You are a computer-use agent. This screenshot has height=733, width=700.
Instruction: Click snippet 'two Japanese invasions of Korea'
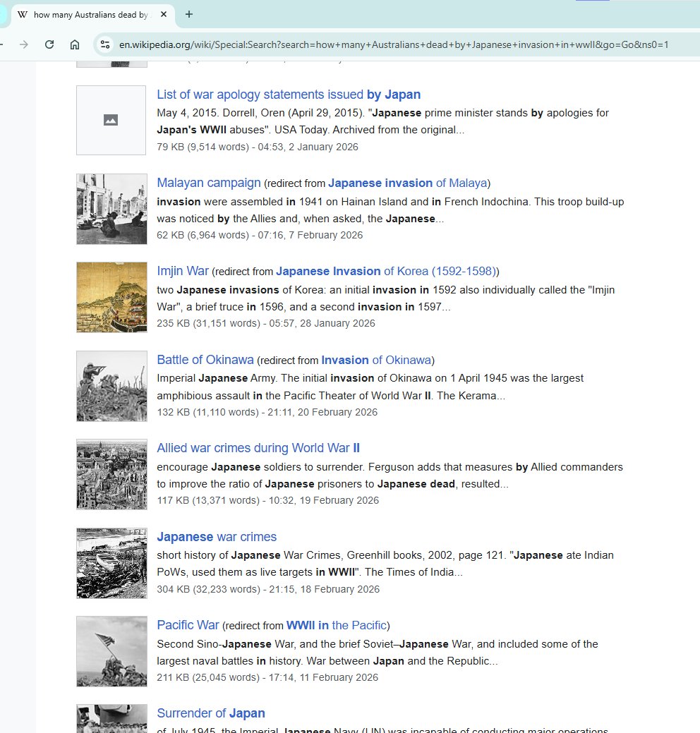pos(386,298)
